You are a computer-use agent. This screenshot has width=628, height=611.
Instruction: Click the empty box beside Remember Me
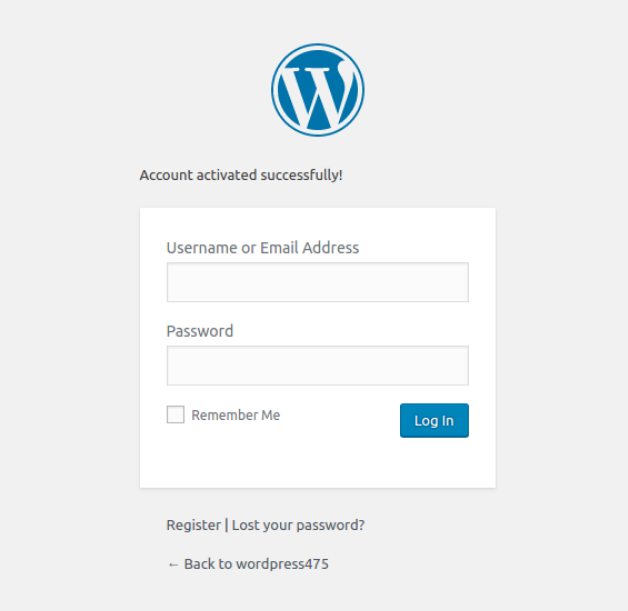pyautogui.click(x=176, y=415)
